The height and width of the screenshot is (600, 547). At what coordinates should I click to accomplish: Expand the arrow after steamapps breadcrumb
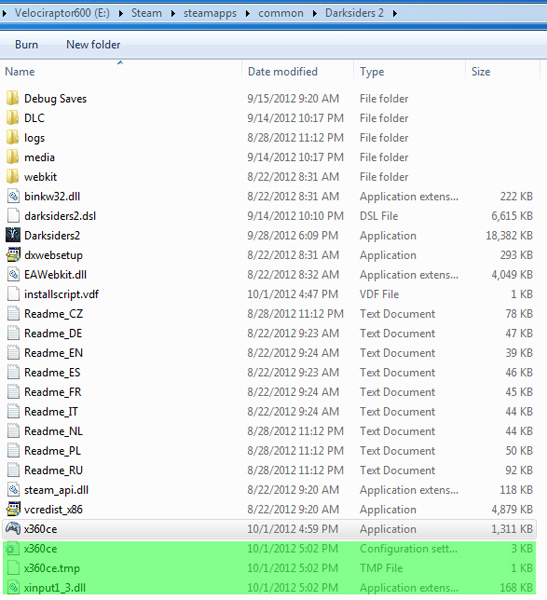(247, 13)
